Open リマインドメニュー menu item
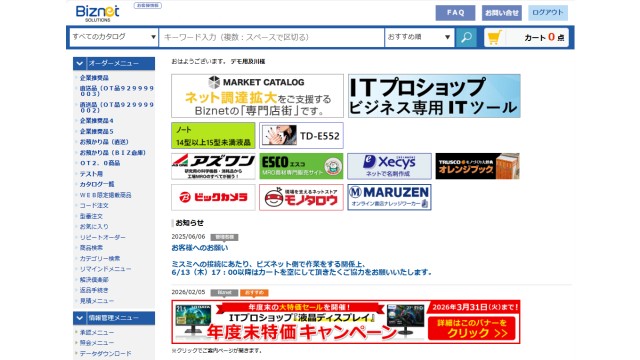 [106, 269]
